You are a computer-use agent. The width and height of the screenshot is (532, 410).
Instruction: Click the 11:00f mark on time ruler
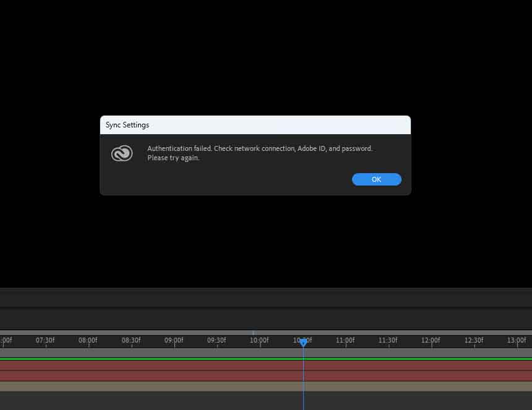pos(345,340)
